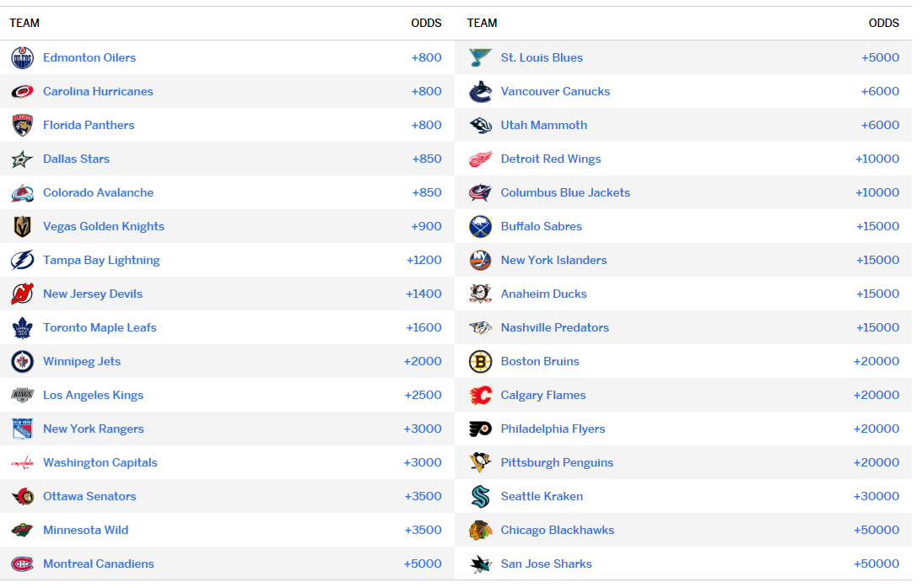Click the Vegas Golden Knights logo
The image size is (922, 588).
coord(22,226)
